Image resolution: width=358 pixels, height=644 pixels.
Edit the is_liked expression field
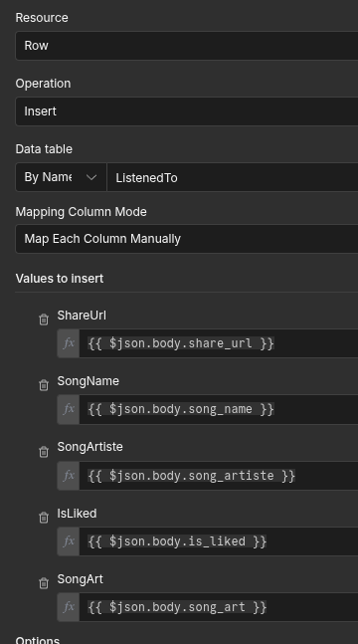[219, 541]
